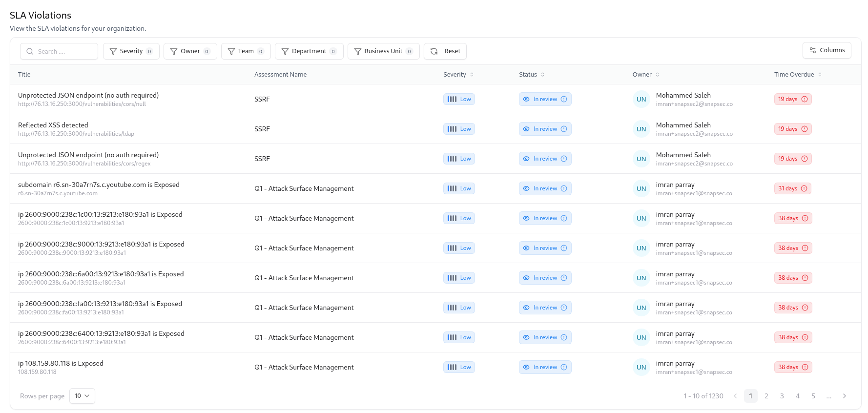Open the Business Unit filter
The width and height of the screenshot is (868, 413).
pos(383,51)
